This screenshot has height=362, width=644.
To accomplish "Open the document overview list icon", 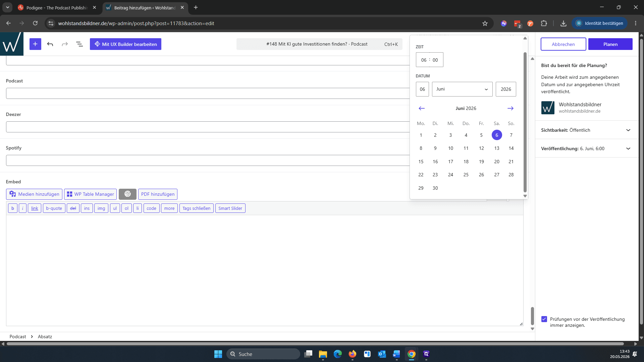I will 79,44.
